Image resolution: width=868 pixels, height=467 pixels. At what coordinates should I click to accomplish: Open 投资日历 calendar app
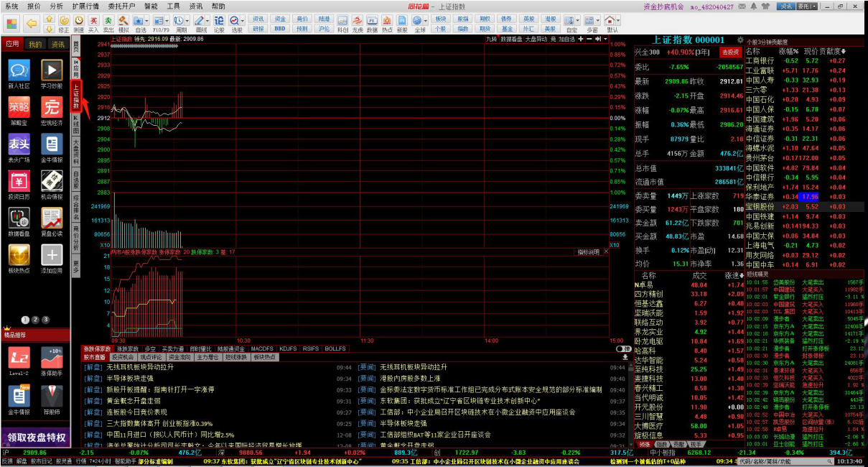click(x=19, y=186)
